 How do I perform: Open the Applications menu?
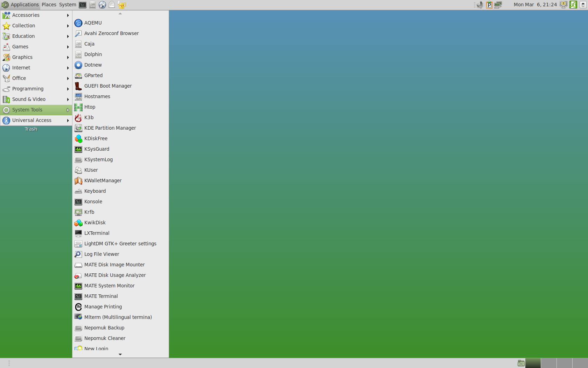pyautogui.click(x=20, y=5)
